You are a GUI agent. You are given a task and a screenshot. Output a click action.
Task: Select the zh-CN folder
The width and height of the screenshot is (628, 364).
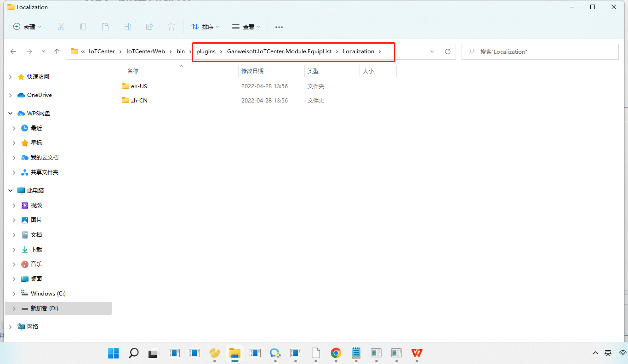pos(139,100)
